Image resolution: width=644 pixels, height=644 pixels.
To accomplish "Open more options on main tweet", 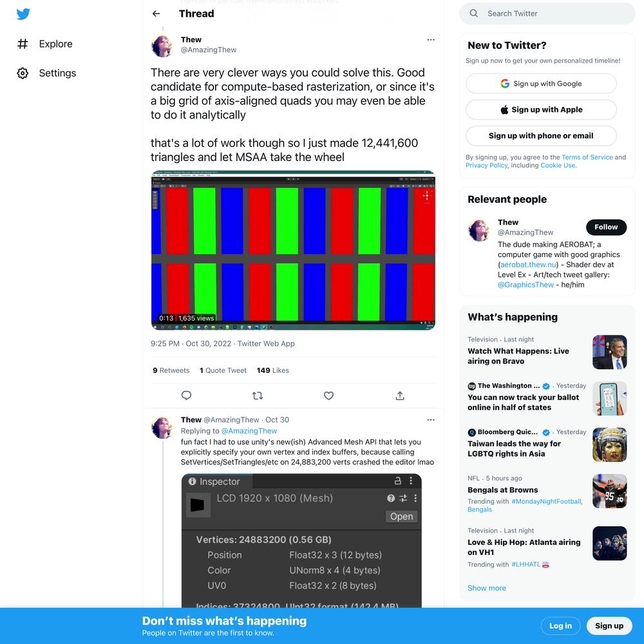I will pyautogui.click(x=431, y=40).
